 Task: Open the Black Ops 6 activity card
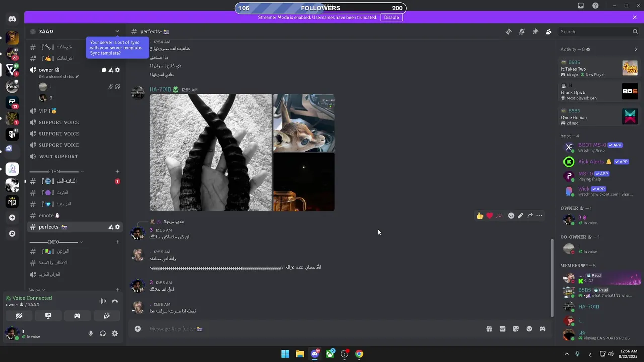coord(599,92)
